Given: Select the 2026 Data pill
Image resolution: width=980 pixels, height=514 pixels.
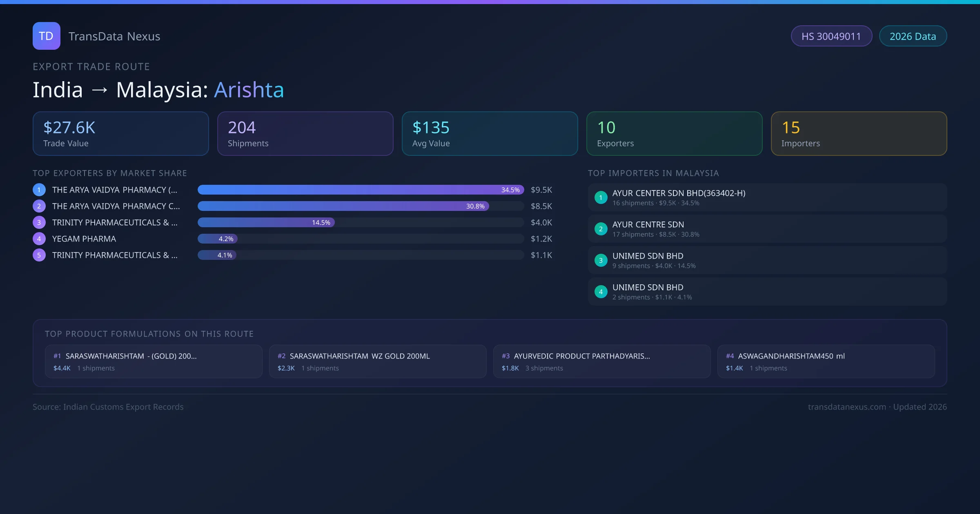Looking at the screenshot, I should pos(913,36).
